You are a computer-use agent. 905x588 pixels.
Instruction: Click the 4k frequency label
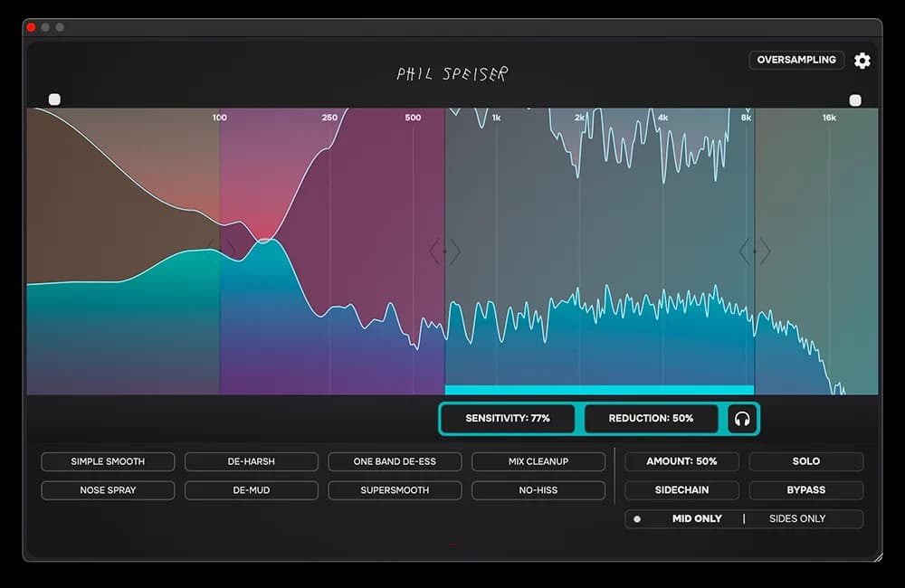[x=663, y=118]
